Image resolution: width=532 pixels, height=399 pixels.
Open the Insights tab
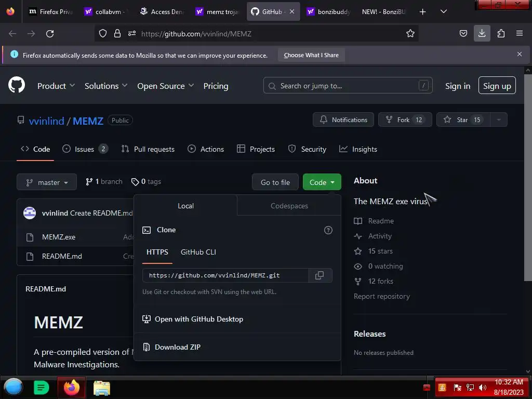pyautogui.click(x=358, y=149)
